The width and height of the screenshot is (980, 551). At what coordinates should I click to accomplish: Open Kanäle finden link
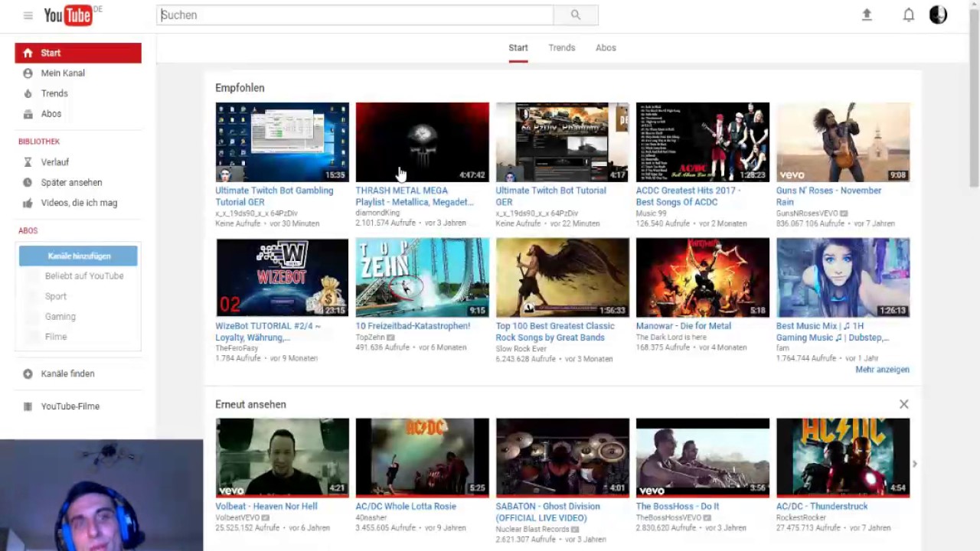tap(68, 373)
